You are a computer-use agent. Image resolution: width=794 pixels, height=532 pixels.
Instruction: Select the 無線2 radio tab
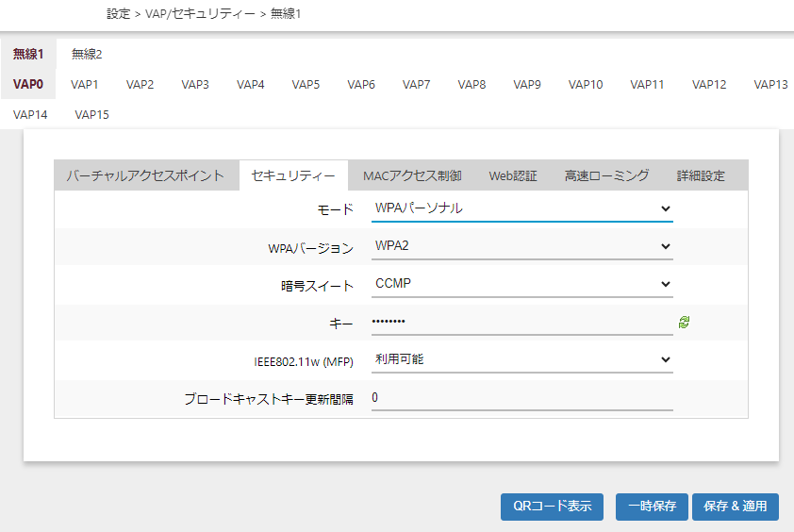tap(87, 54)
